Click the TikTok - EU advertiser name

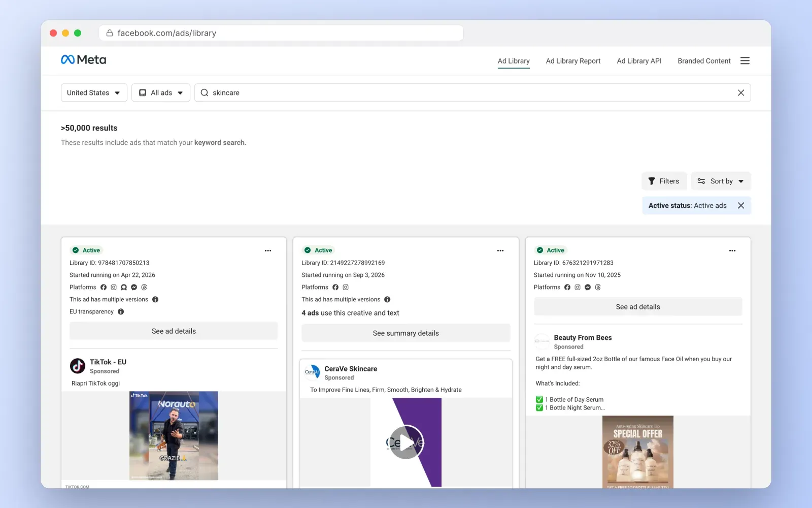108,362
